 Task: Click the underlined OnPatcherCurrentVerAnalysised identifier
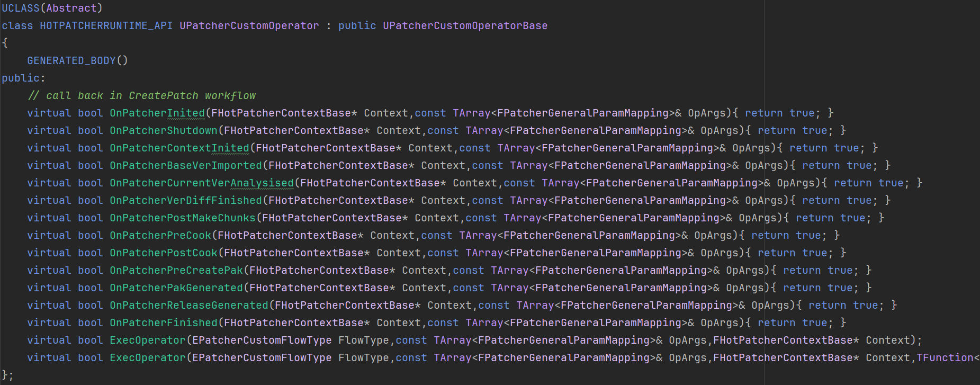click(x=201, y=183)
